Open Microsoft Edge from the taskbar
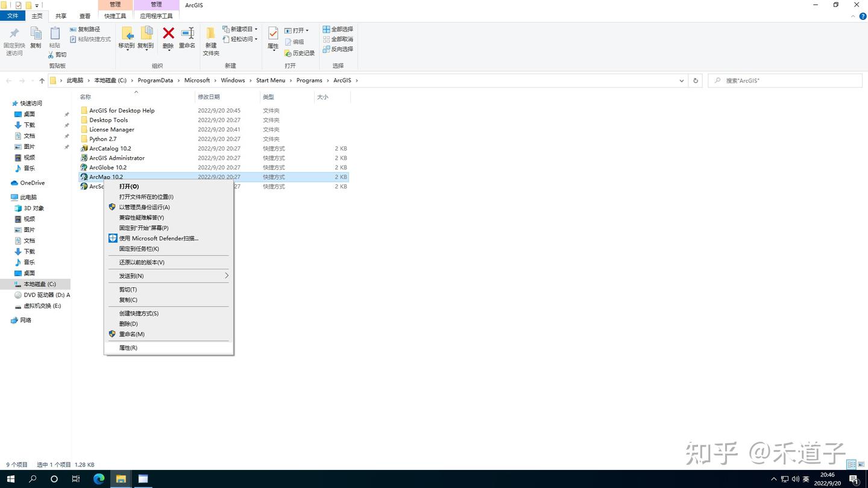The width and height of the screenshot is (868, 488). pos(98,479)
